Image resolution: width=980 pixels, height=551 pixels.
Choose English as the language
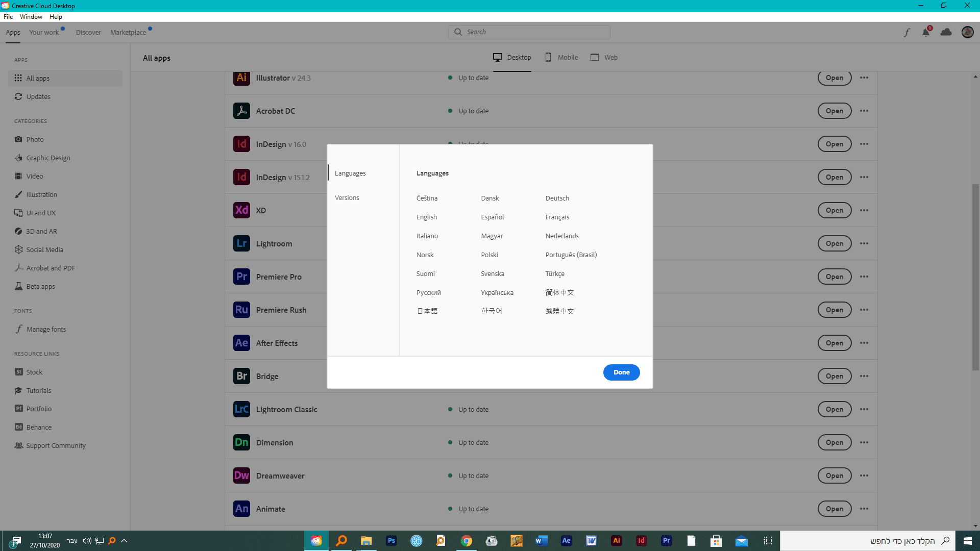click(x=426, y=217)
